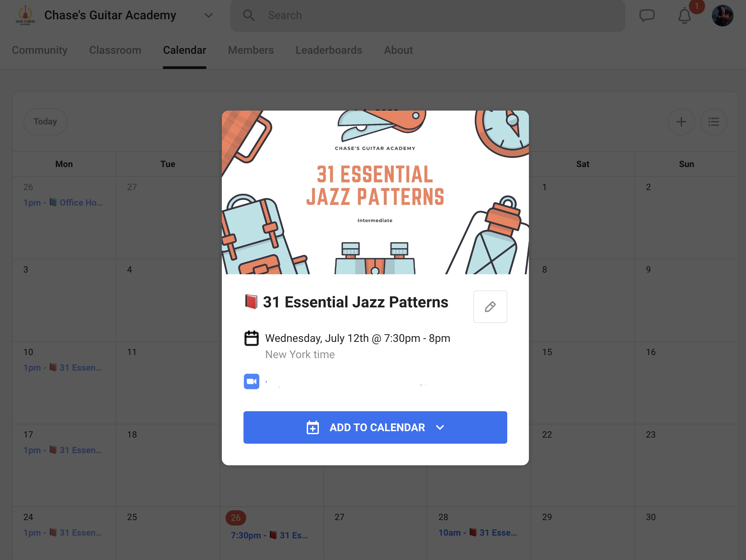Click the pencil edit event icon
Image resolution: width=746 pixels, height=560 pixels.
[x=490, y=307]
